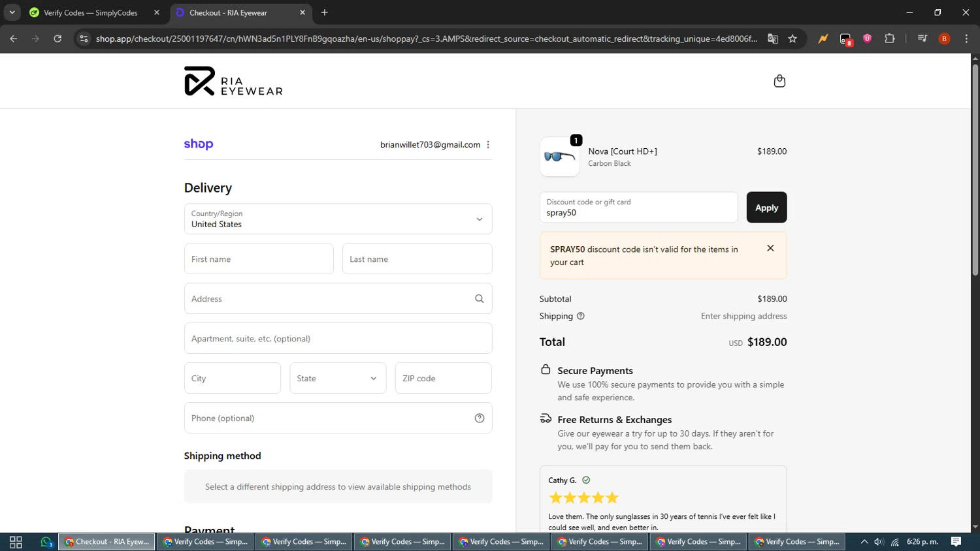The height and width of the screenshot is (551, 980).
Task: Open a new browser tab
Action: (x=325, y=12)
